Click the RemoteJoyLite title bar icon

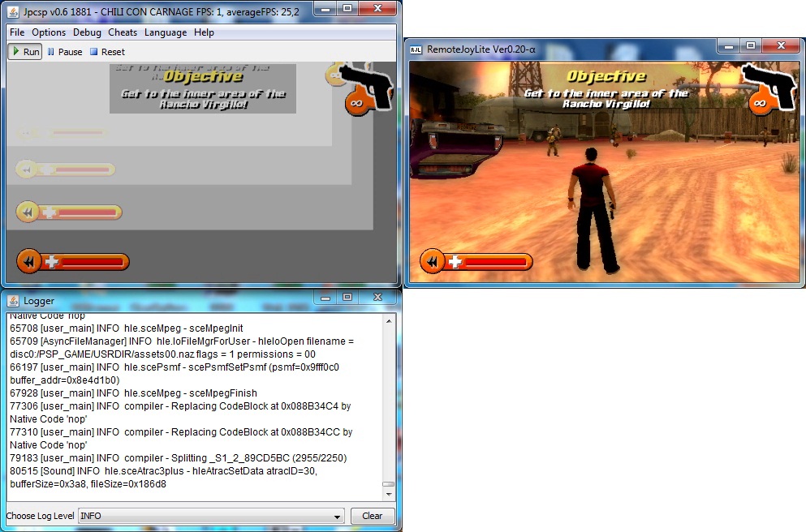tap(415, 49)
